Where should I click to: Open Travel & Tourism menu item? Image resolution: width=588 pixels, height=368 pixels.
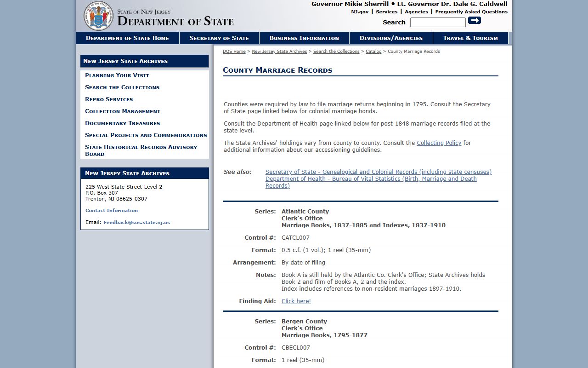(470, 38)
